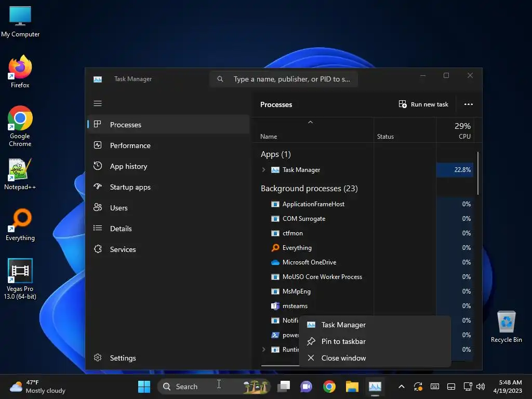The height and width of the screenshot is (399, 532).
Task: Select the Firefox desktop shortcut
Action: coord(20,72)
